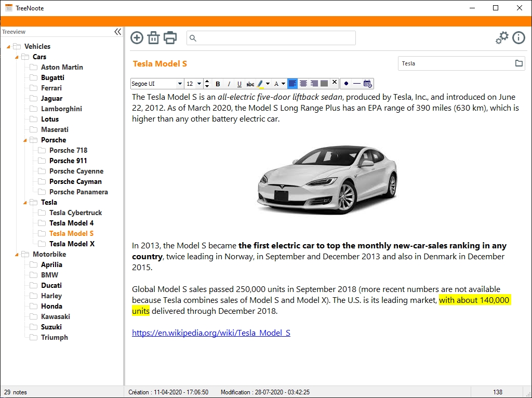The height and width of the screenshot is (398, 532).
Task: Add a new note with plus icon
Action: (x=137, y=37)
